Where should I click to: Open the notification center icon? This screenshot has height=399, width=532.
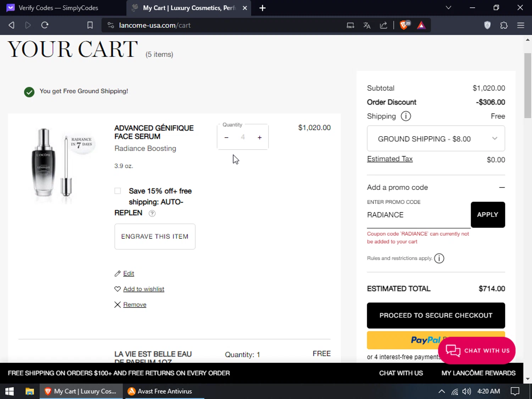[x=515, y=391]
